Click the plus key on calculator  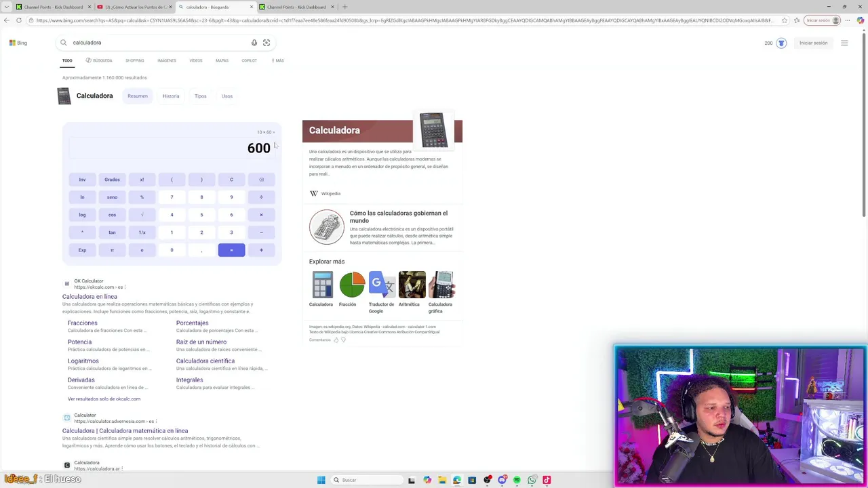point(261,250)
